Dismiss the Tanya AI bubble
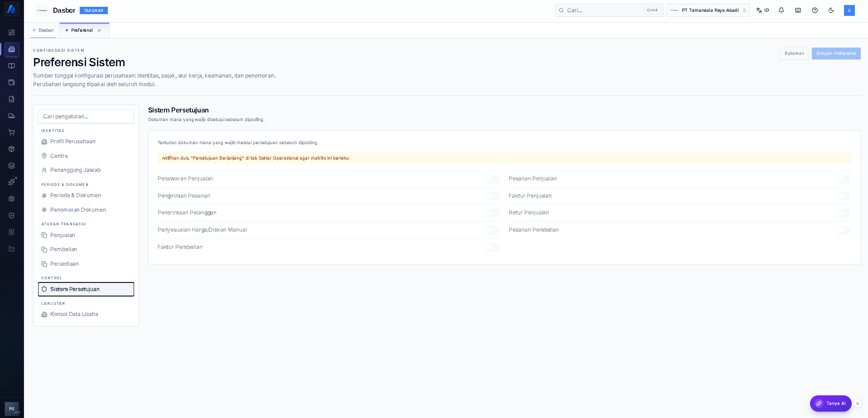The height and width of the screenshot is (418, 868). click(858, 403)
